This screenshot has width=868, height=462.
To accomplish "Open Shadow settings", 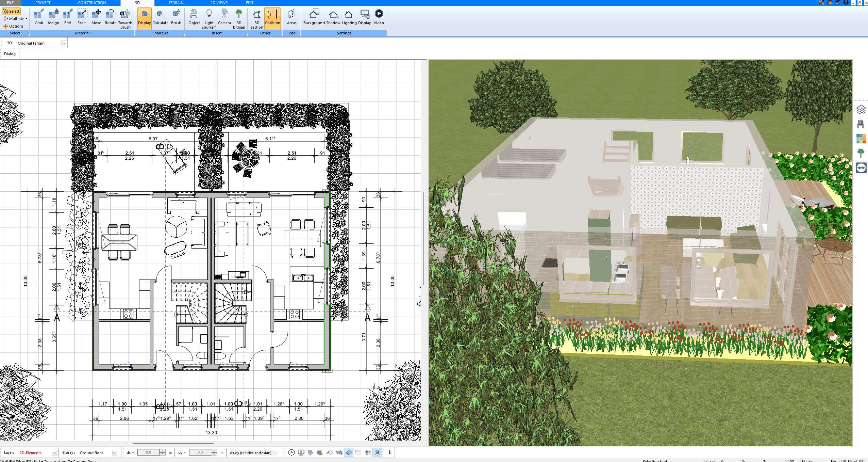I will tap(333, 18).
